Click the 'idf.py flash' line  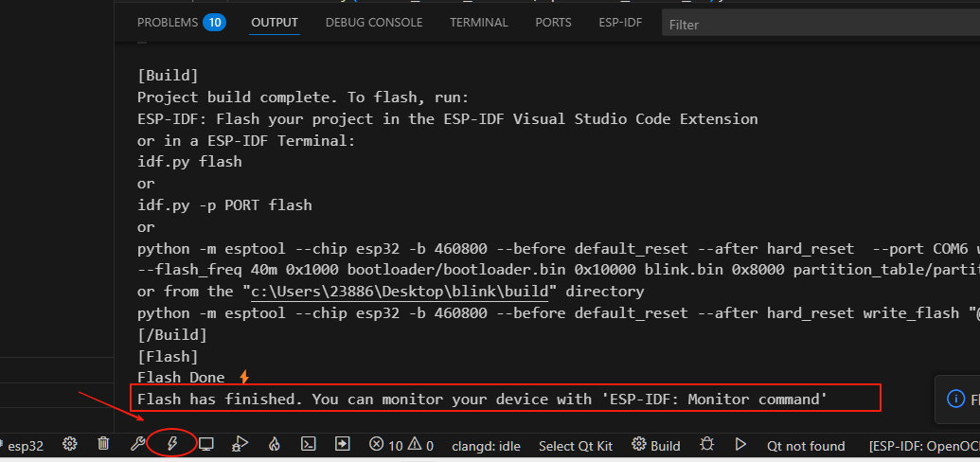189,162
